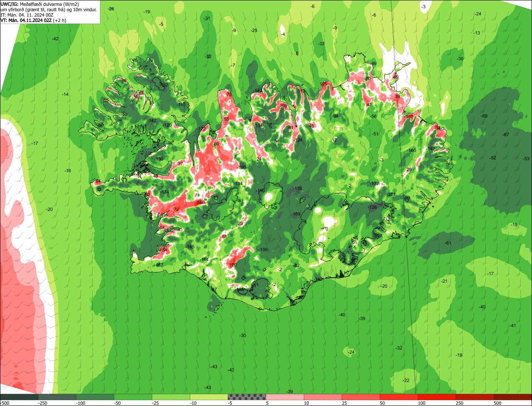Click the legend swatch between -100 and -50

(95, 397)
